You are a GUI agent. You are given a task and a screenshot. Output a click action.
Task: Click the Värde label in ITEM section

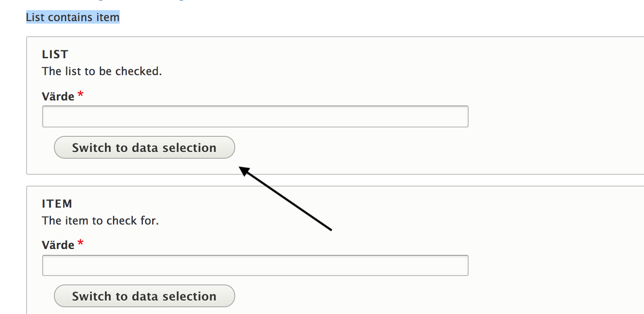[58, 245]
